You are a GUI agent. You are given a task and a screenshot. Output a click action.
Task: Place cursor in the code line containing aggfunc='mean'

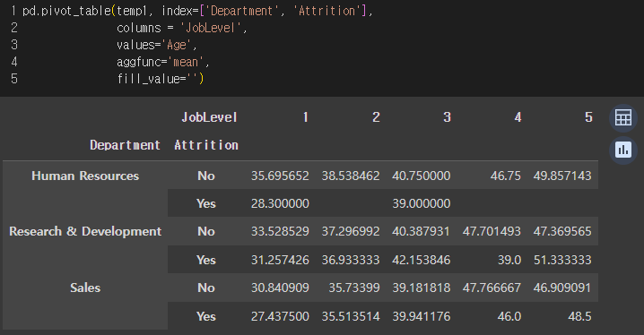pyautogui.click(x=163, y=62)
